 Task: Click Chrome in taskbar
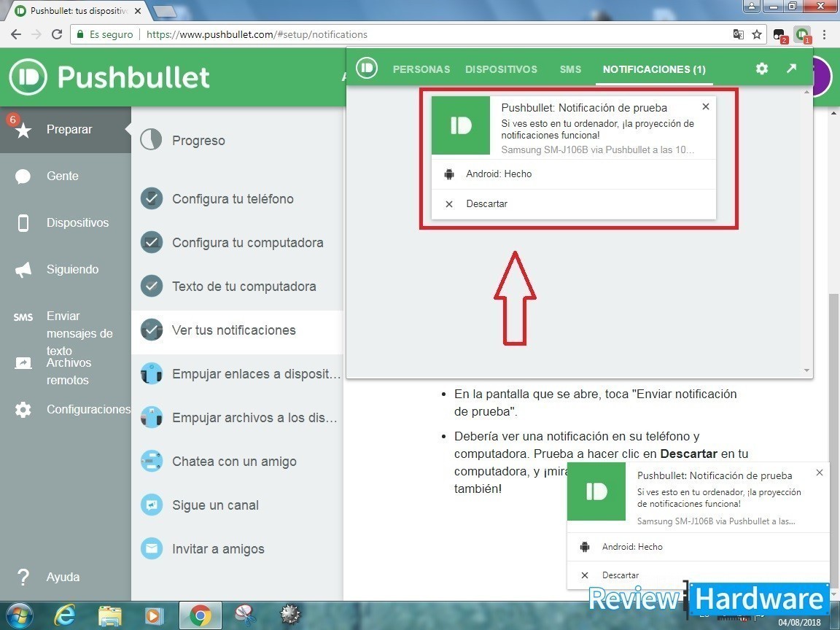coord(200,615)
